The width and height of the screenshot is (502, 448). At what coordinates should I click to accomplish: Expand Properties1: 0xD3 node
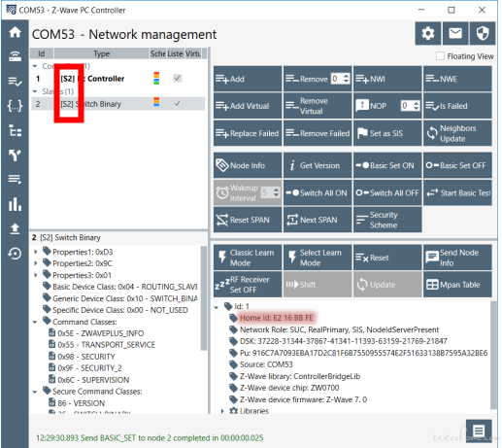pos(36,252)
